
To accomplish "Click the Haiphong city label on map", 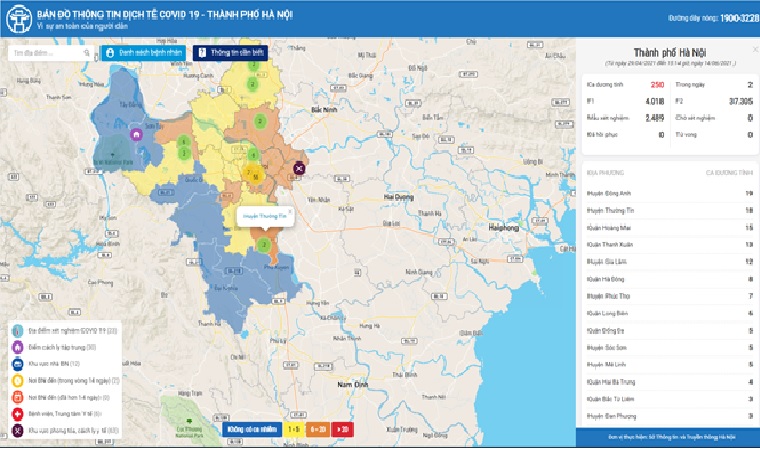I will pos(504,228).
